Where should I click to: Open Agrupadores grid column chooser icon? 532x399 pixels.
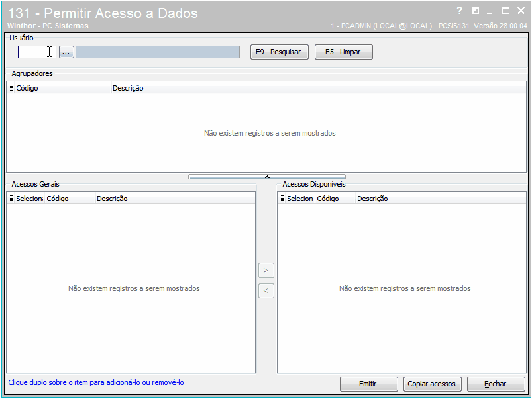[11, 88]
